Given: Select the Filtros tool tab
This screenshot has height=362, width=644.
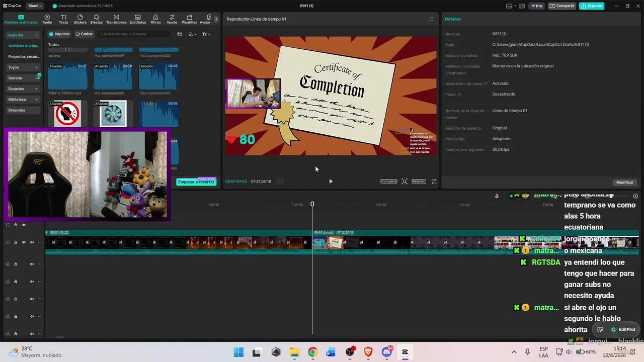Looking at the screenshot, I should 155,19.
